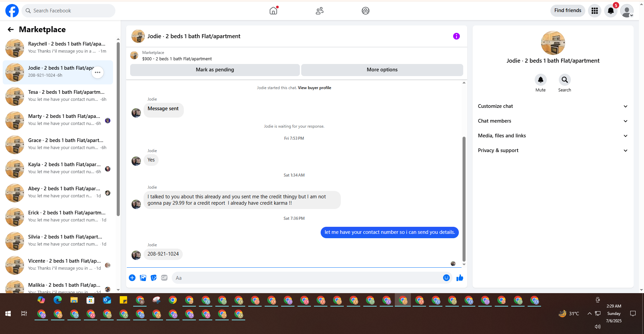Open Raychell conversation

coord(58,48)
